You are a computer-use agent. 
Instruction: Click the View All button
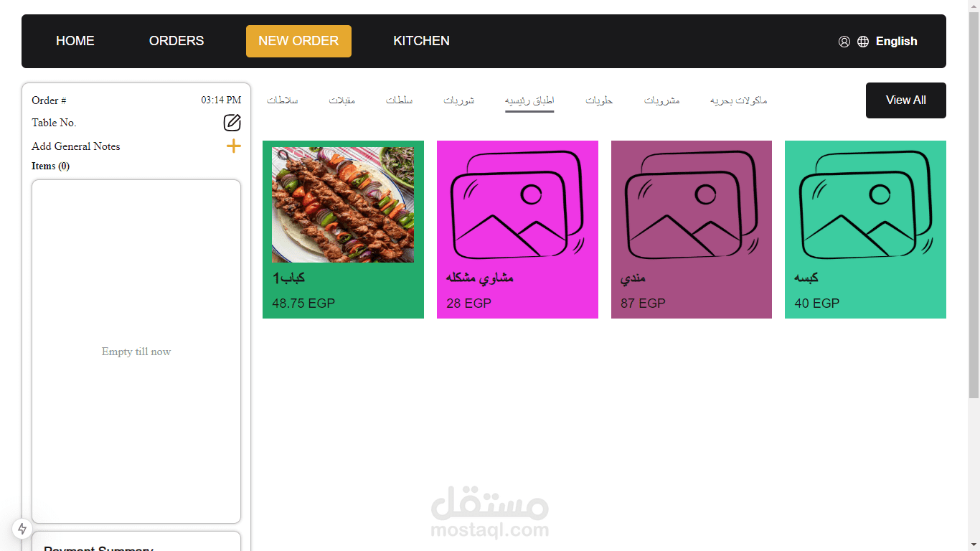pos(905,100)
